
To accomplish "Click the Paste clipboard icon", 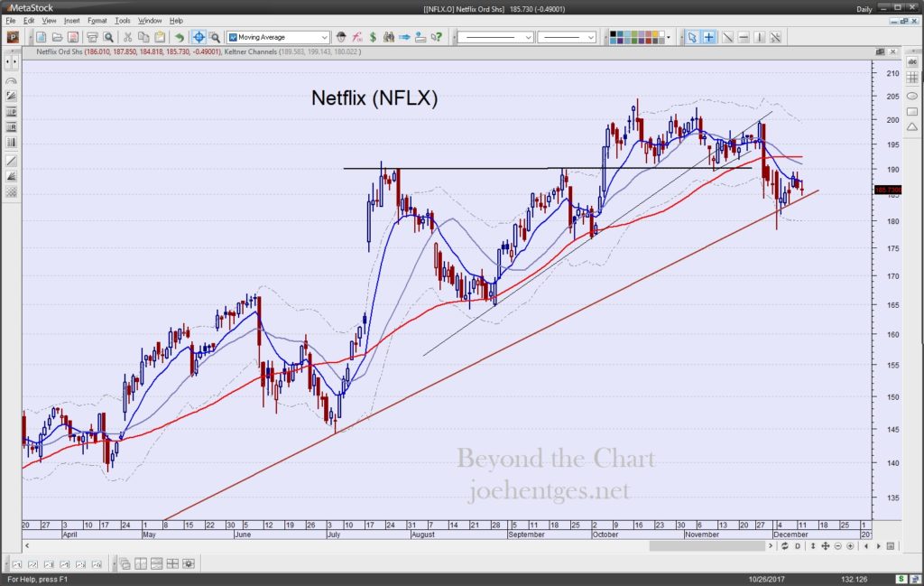I will pyautogui.click(x=159, y=37).
